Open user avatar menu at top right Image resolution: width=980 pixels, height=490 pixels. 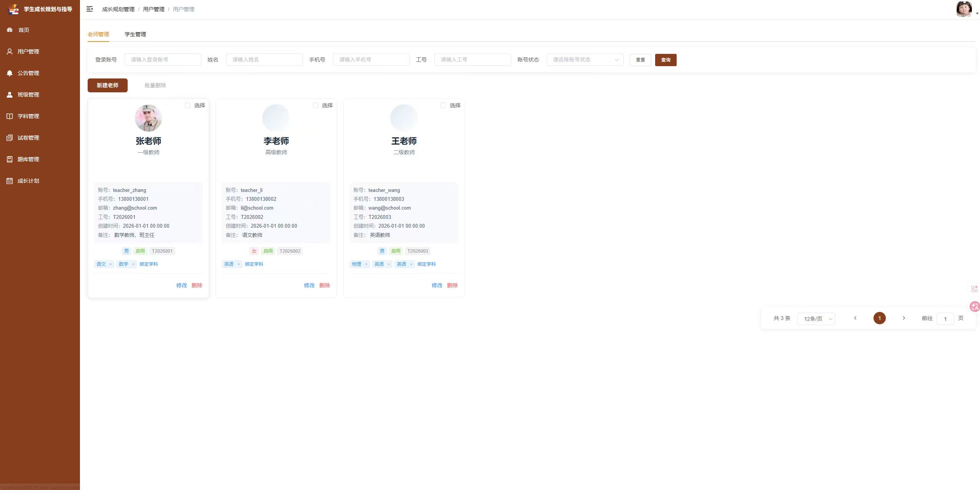pos(964,9)
